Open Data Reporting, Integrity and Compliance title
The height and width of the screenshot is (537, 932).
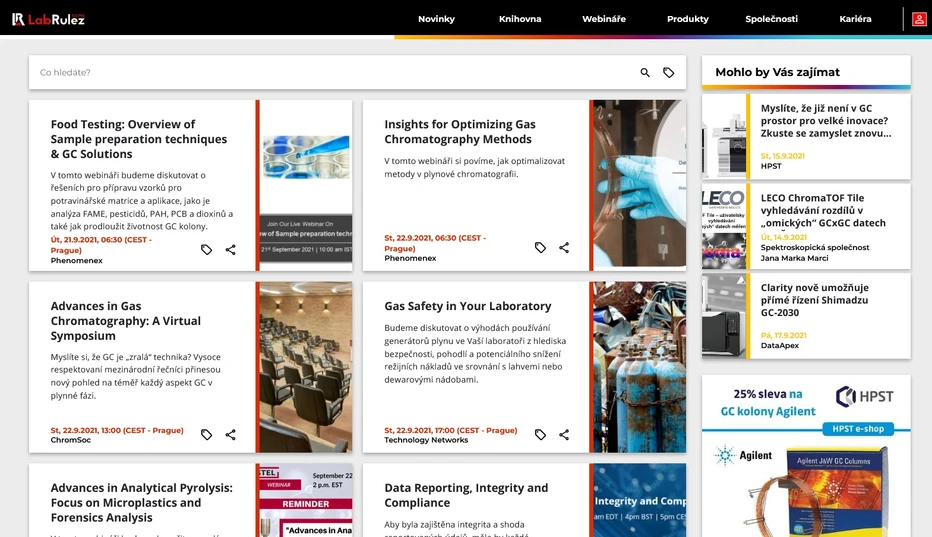click(466, 495)
